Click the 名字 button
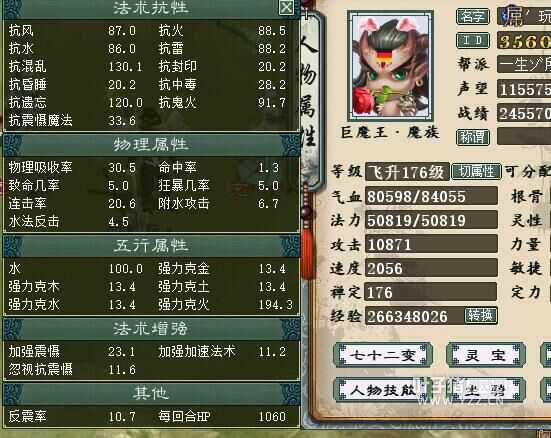The image size is (551, 438). pos(473,16)
